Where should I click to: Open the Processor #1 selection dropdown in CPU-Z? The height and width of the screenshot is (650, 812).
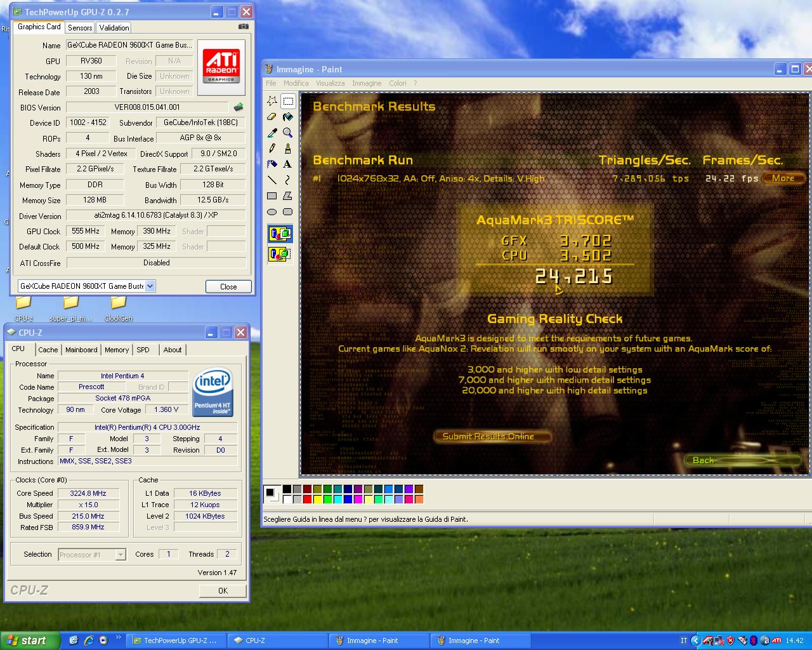coord(121,555)
